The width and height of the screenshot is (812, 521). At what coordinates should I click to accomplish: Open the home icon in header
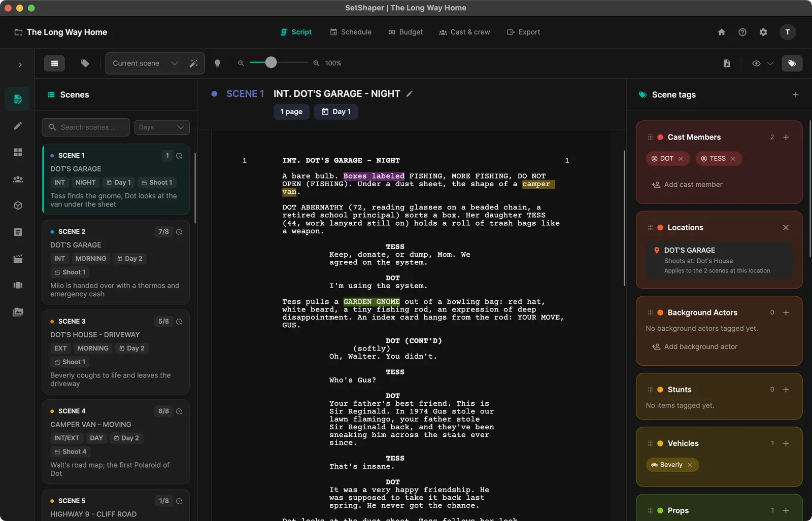click(x=721, y=32)
